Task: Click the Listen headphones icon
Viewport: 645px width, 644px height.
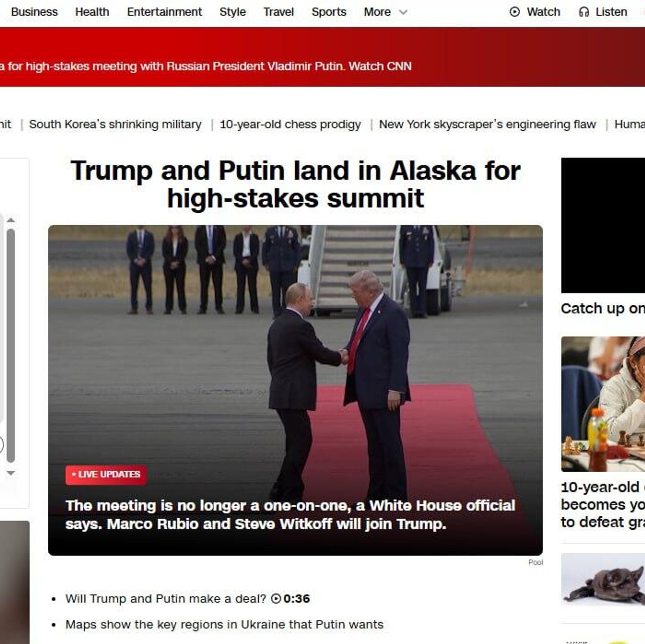Action: (x=584, y=12)
